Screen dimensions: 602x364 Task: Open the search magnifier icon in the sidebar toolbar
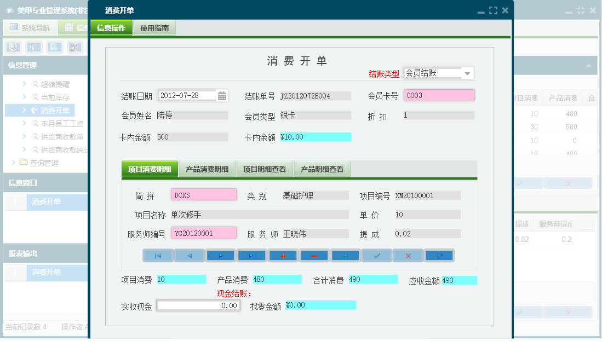12,47
